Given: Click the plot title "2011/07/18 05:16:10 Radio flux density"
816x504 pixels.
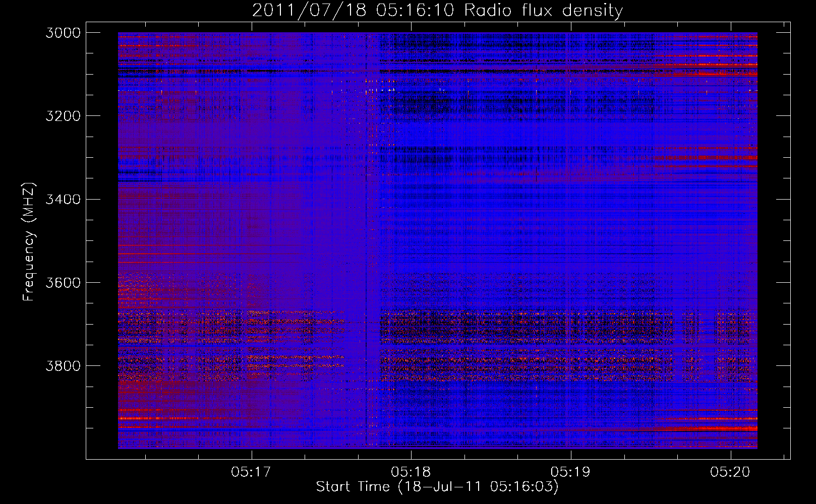Looking at the screenshot, I should click(437, 10).
